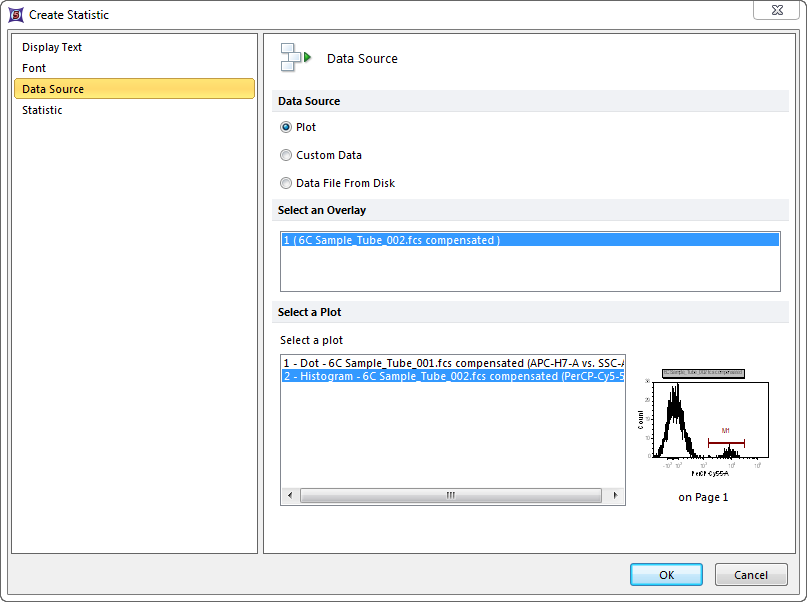The image size is (807, 602).
Task: Open the Display Text category
Action: [x=52, y=47]
